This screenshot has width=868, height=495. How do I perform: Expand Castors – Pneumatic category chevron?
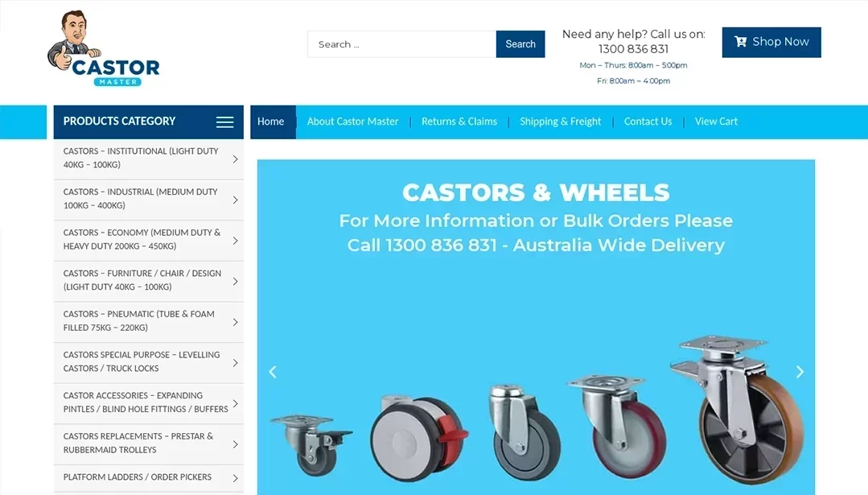pyautogui.click(x=235, y=322)
